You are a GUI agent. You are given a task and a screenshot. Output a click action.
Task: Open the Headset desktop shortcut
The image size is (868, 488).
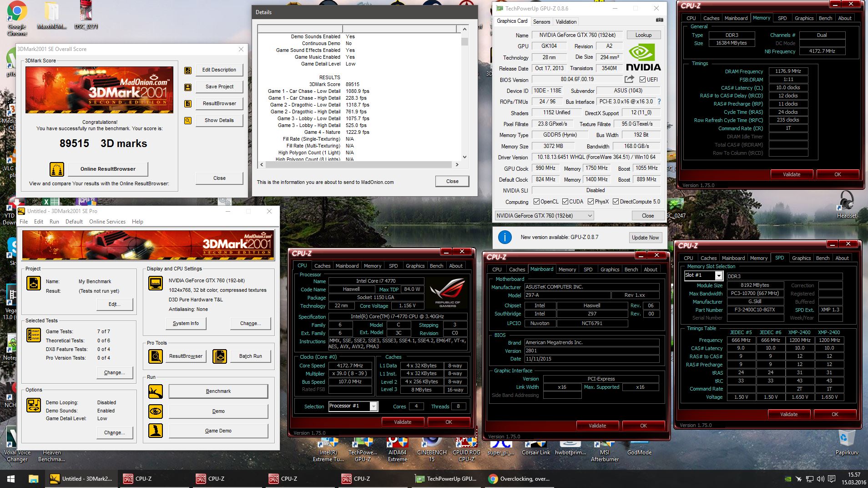(847, 205)
